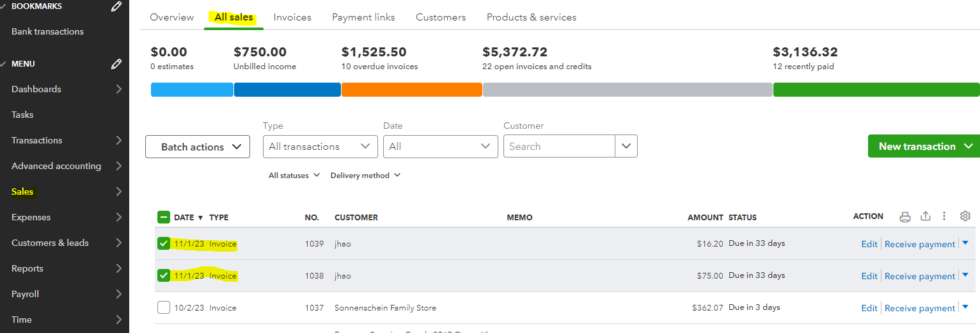Click the orange overdue invoices bar

pos(411,90)
